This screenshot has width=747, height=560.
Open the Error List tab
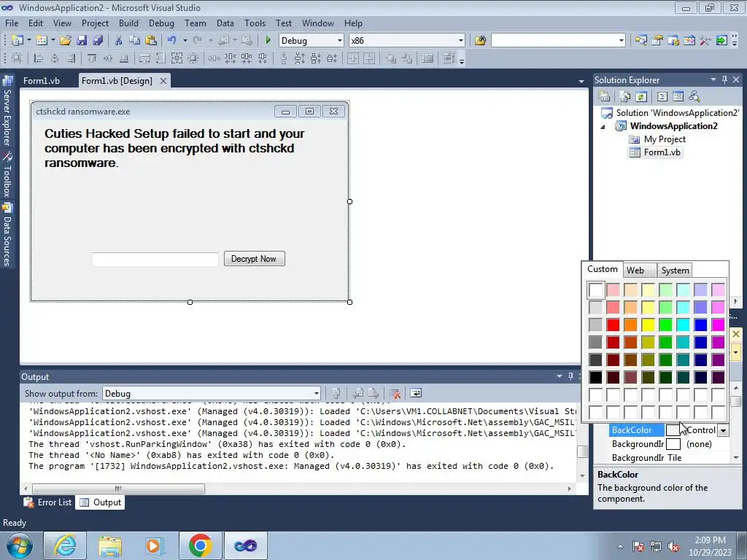48,502
